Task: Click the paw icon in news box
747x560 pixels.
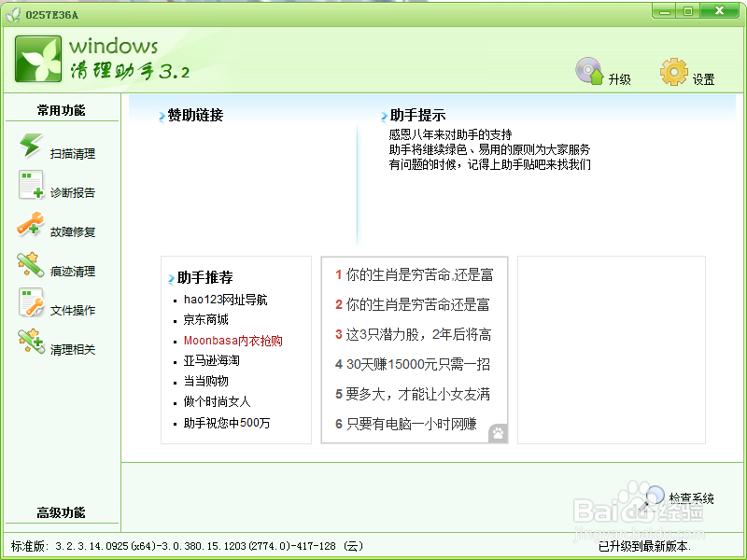Action: tap(498, 433)
